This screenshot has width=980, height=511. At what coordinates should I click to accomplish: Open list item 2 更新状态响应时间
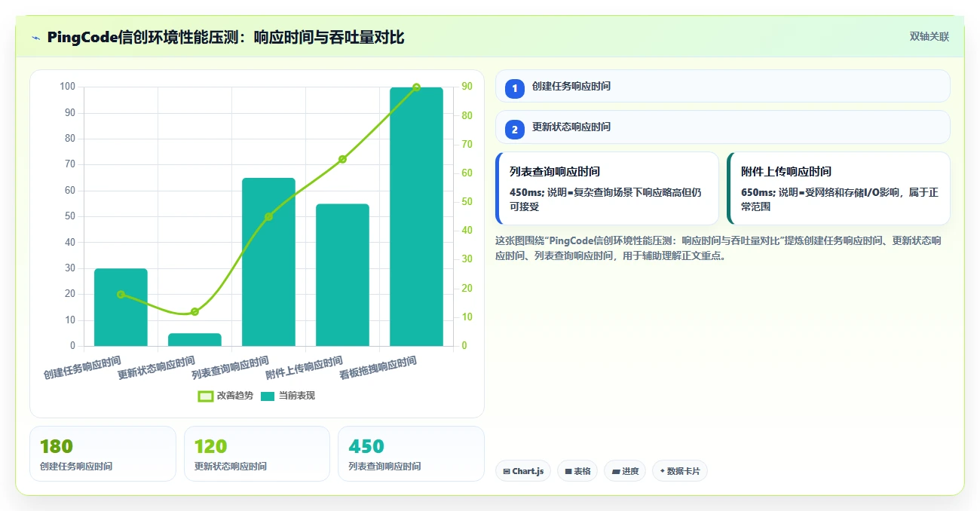722,127
